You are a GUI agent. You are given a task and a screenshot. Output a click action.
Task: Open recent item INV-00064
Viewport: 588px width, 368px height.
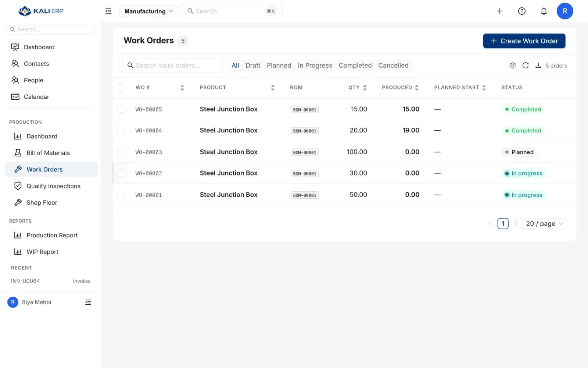coord(50,281)
